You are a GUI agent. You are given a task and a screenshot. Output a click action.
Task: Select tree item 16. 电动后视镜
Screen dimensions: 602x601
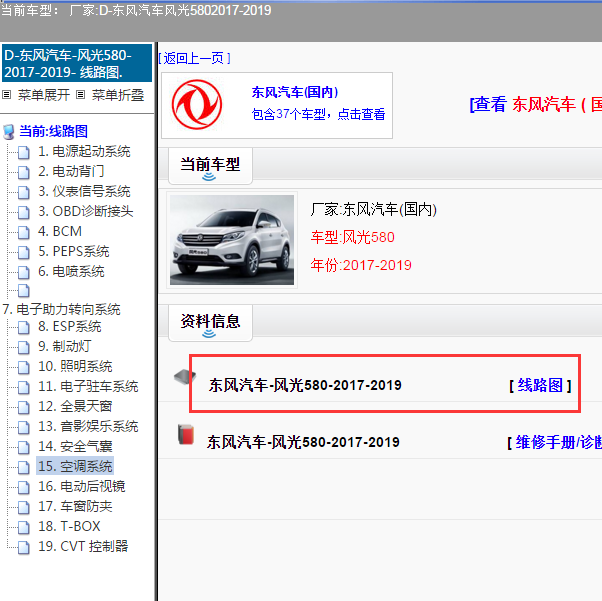tap(81, 487)
